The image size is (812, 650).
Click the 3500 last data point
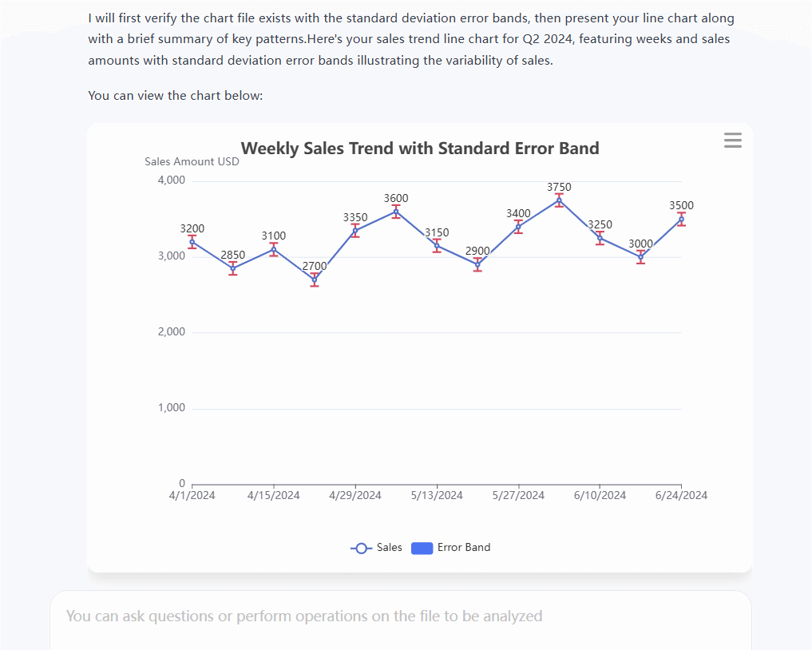pyautogui.click(x=681, y=220)
